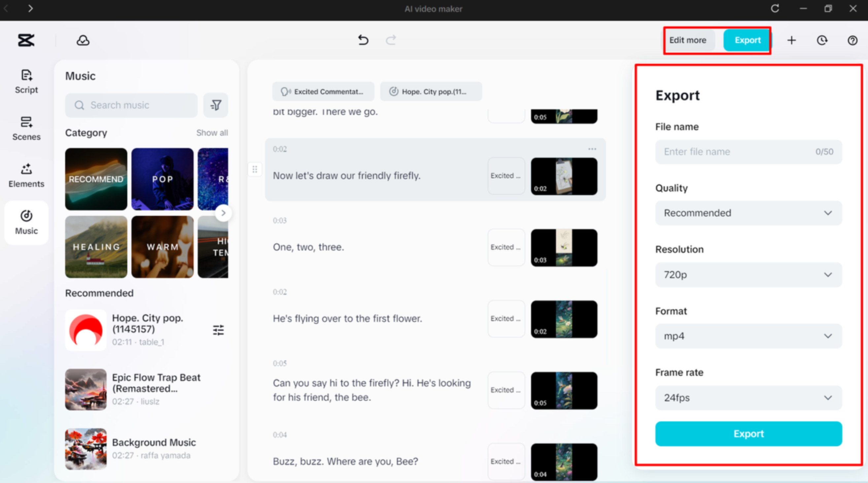This screenshot has height=483, width=868.
Task: Open adjust settings for Hope. City pop.
Action: [218, 330]
